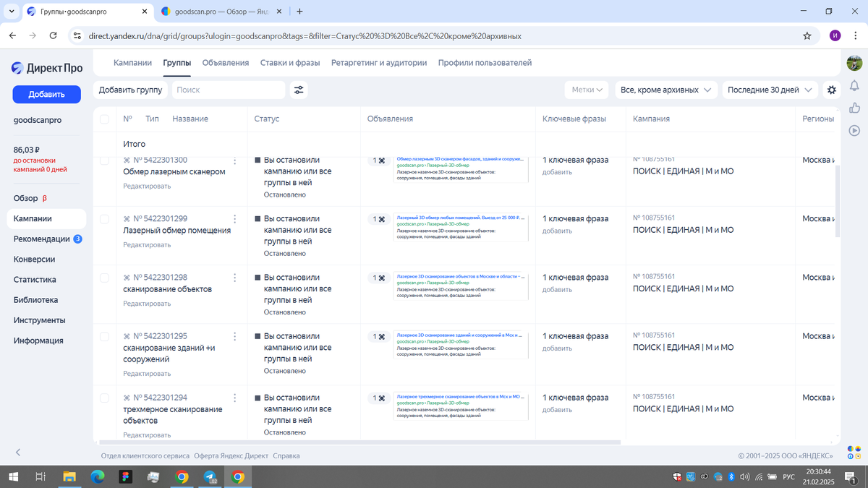Click the blue Добавить button

click(46, 94)
